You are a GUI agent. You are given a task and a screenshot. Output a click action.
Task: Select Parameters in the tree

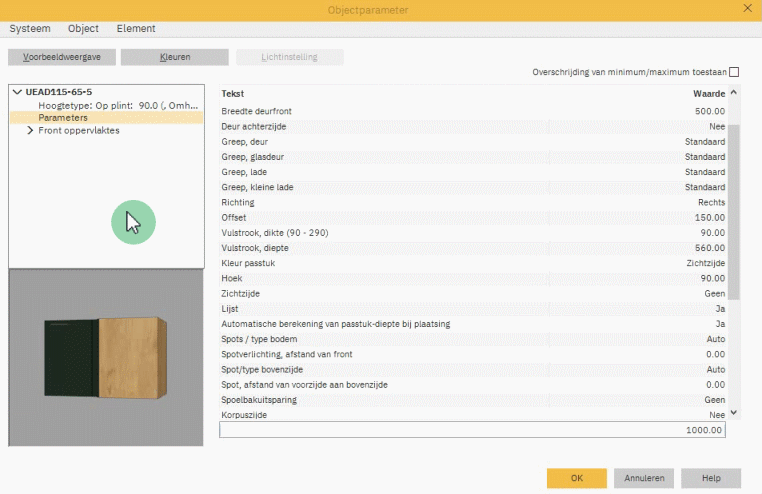(x=63, y=117)
